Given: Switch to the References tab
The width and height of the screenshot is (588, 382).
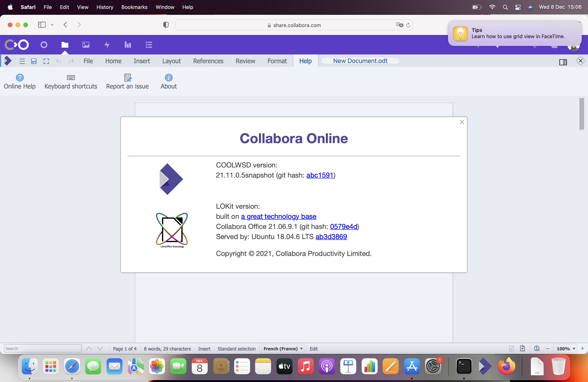Looking at the screenshot, I should 208,61.
